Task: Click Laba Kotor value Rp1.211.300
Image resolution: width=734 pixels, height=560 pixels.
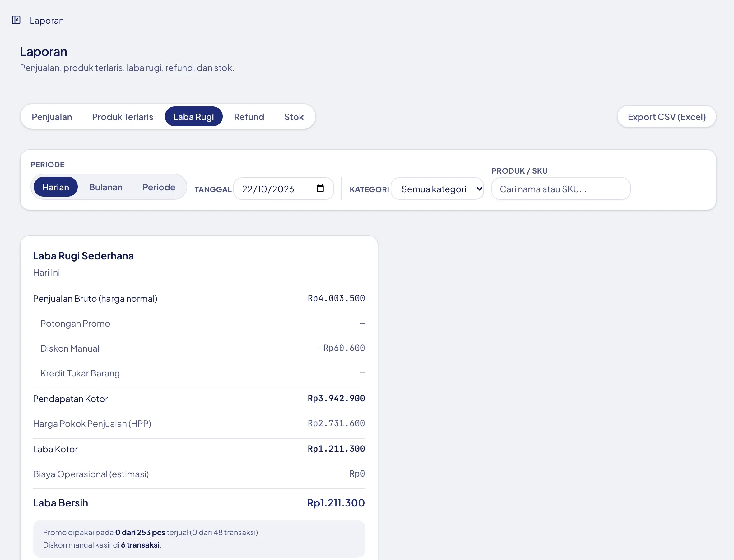Action: pyautogui.click(x=336, y=449)
